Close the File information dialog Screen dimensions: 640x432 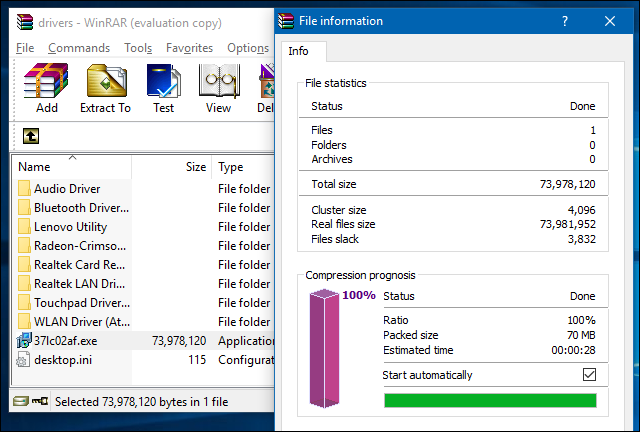[610, 21]
